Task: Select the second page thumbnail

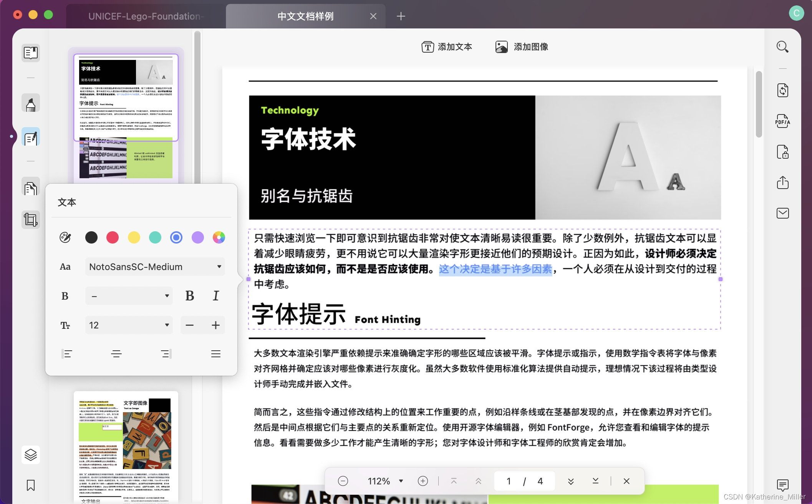Action: click(x=126, y=446)
